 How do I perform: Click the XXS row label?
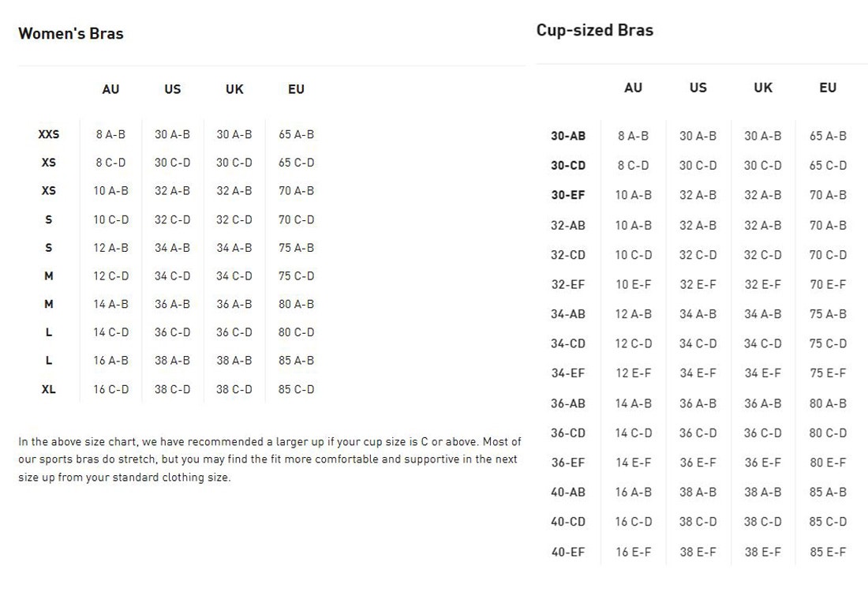pyautogui.click(x=49, y=134)
